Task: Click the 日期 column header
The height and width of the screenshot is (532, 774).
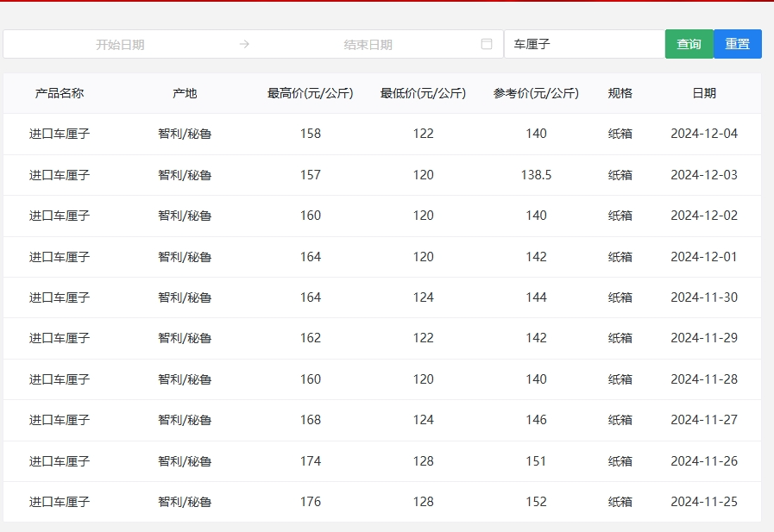Action: 704,93
